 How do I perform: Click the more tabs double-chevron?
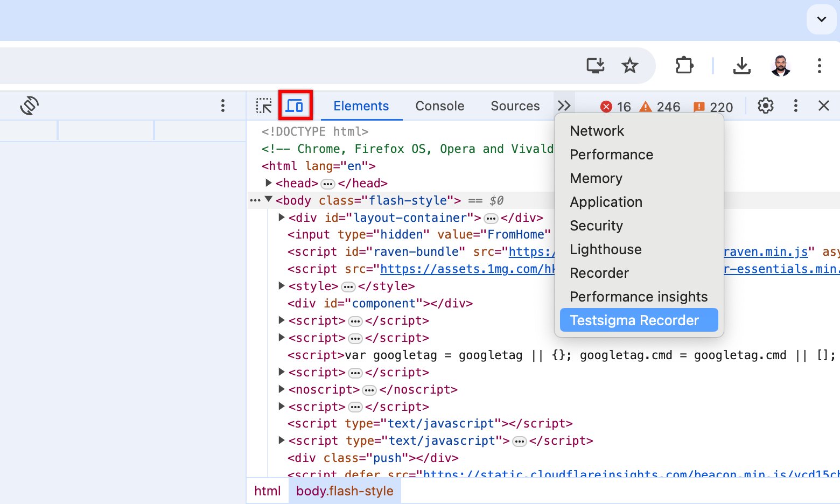pyautogui.click(x=564, y=106)
